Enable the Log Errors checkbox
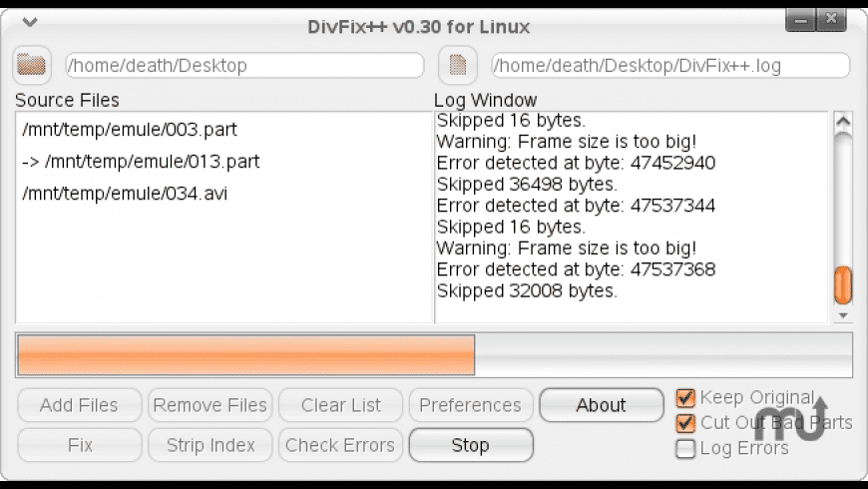The width and height of the screenshot is (868, 489). pyautogui.click(x=685, y=448)
